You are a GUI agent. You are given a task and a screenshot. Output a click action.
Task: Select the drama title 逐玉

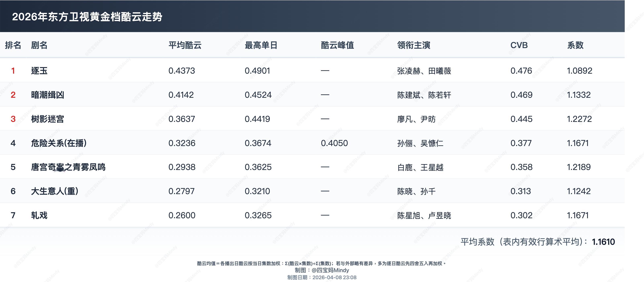coord(39,71)
